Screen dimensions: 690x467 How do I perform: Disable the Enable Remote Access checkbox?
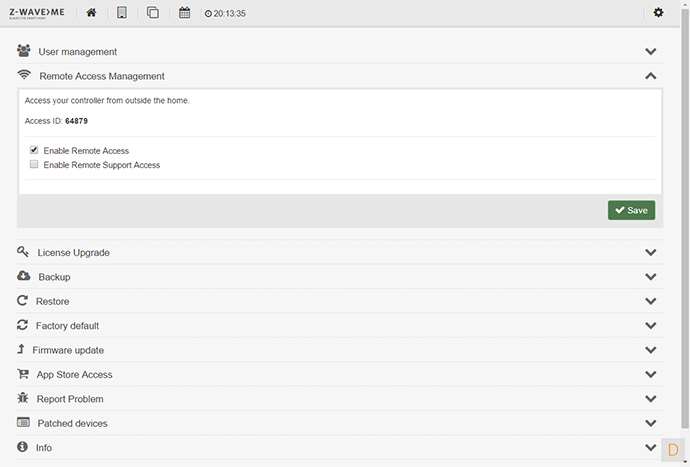[34, 150]
